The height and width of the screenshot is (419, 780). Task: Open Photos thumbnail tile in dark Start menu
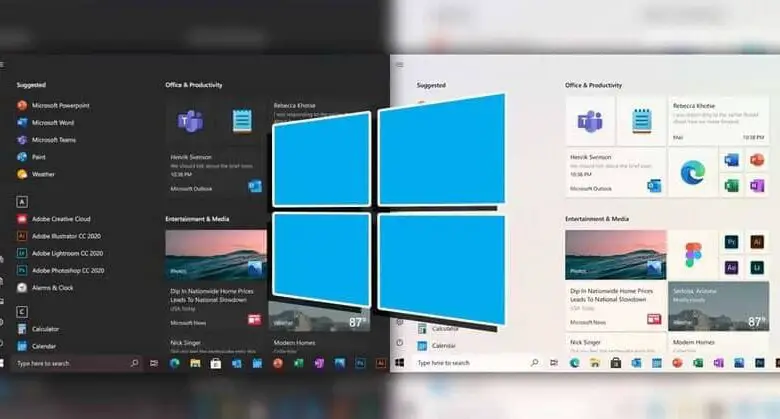point(216,255)
